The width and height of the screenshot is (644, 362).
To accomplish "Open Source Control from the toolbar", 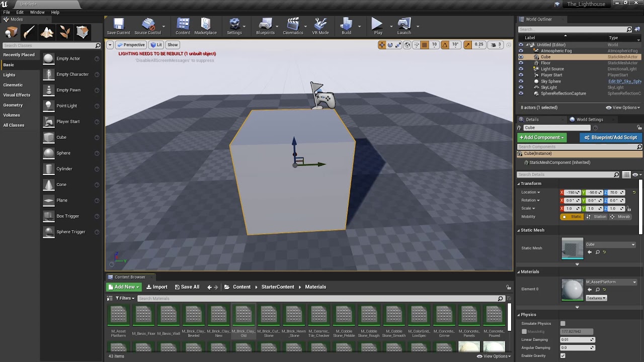I will click(x=147, y=26).
